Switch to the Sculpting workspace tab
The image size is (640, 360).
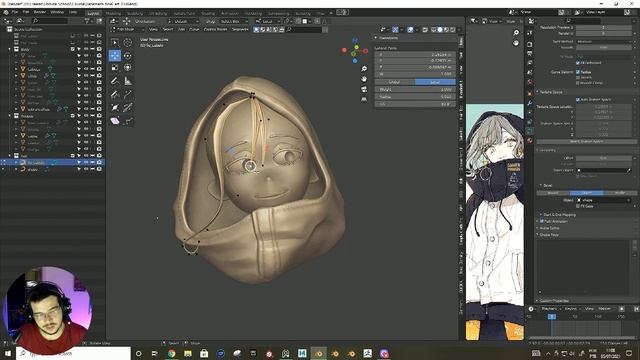(x=135, y=13)
